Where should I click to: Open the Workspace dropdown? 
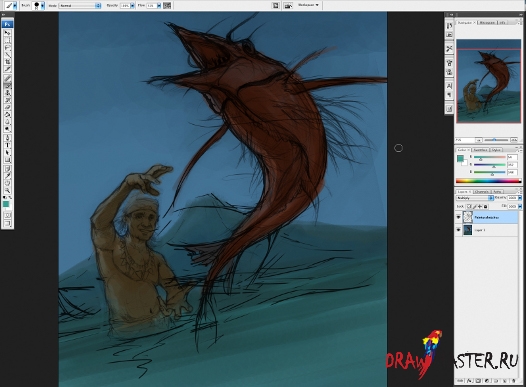coord(307,5)
